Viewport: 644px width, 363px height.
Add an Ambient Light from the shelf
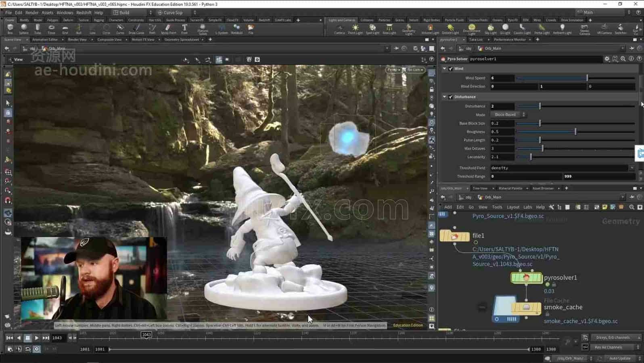click(562, 29)
